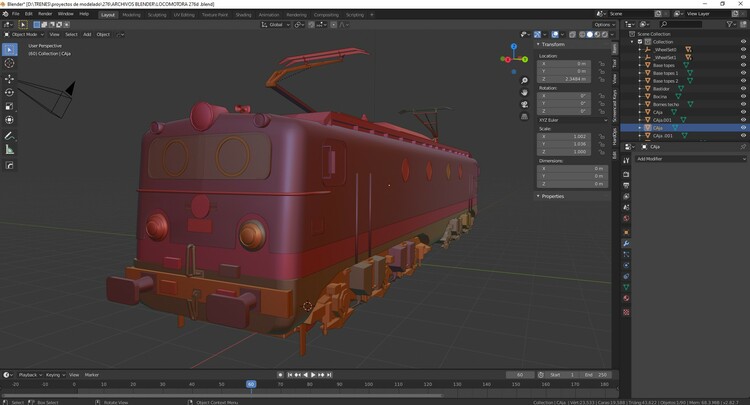Select the Cursor tool in left toolbar

point(10,63)
